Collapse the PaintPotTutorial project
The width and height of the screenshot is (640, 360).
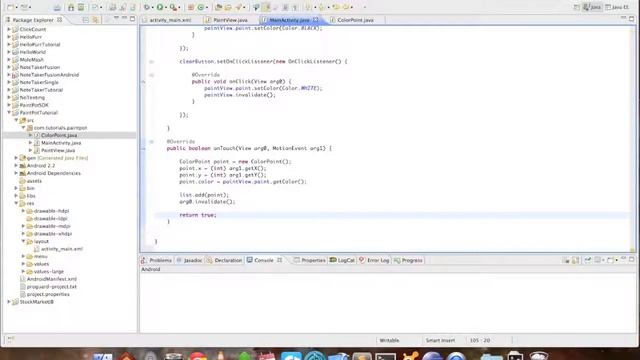[x=9, y=112]
